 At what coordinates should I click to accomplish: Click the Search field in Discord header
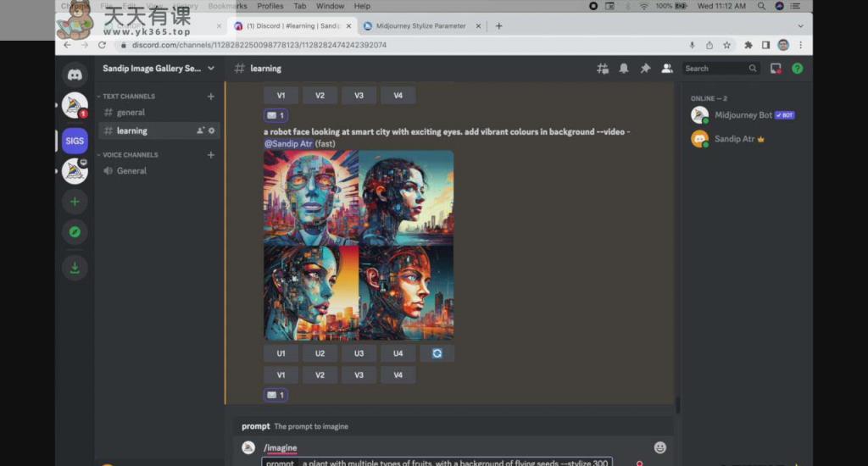(x=721, y=69)
